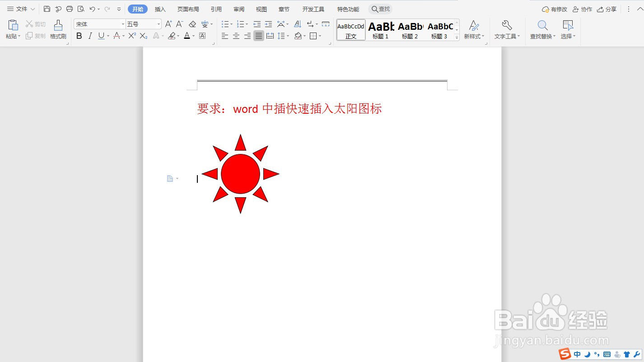Click the sort (A-Z) icon
644x362 pixels.
coord(297,24)
